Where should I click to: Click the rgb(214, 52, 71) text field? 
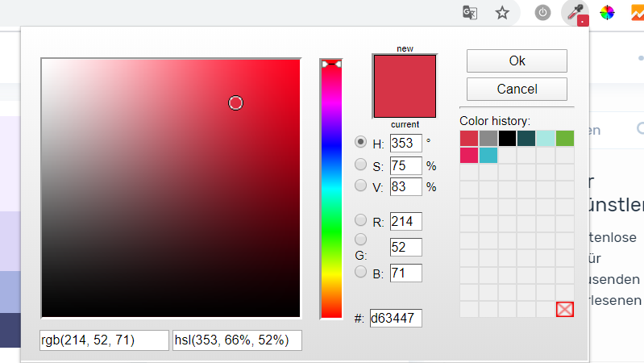point(104,340)
